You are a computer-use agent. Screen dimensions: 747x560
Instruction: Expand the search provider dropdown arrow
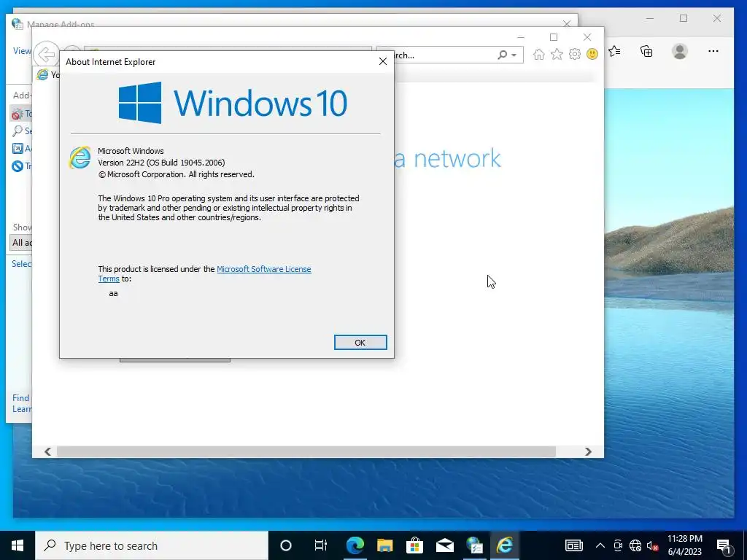click(514, 55)
